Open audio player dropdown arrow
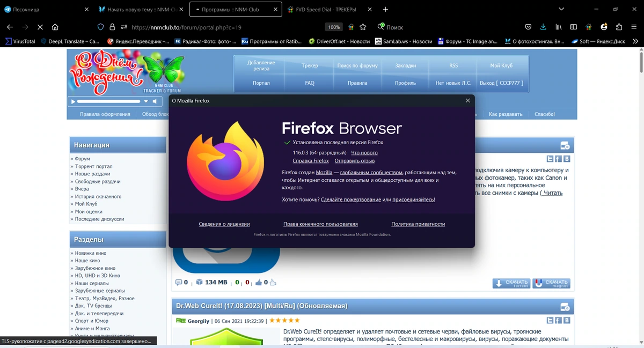The width and height of the screenshot is (644, 348). [x=145, y=101]
